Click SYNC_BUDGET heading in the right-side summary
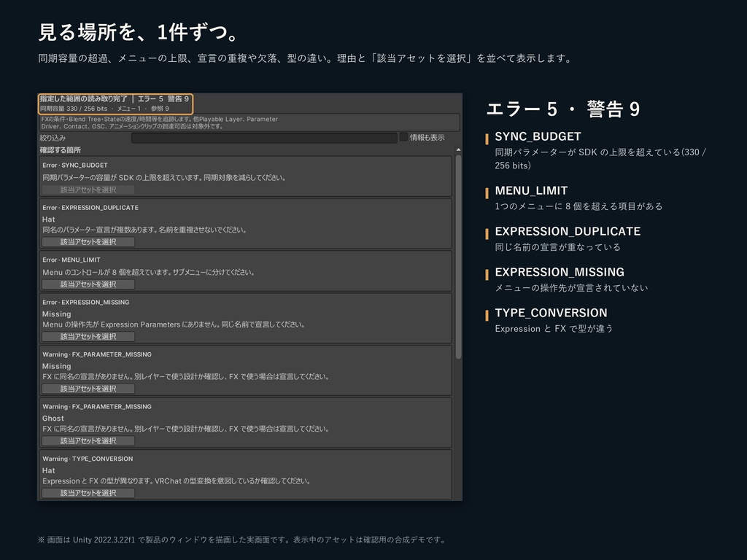Viewport: 747px width, 560px height. click(x=538, y=136)
